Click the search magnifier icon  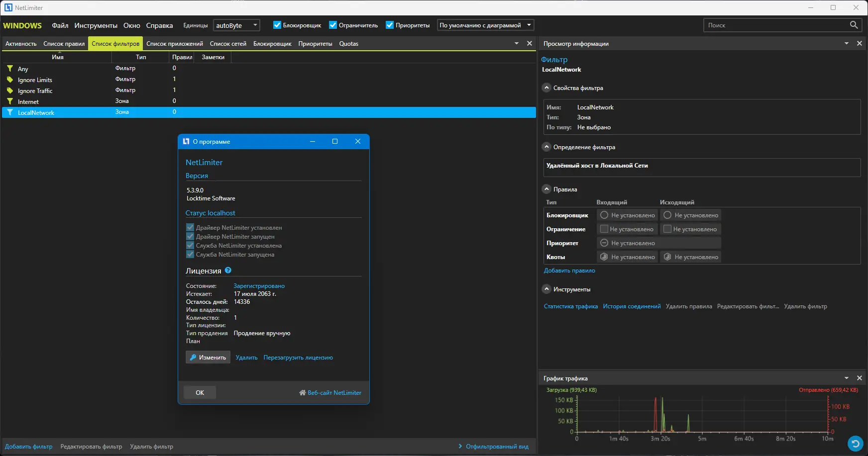pyautogui.click(x=854, y=25)
